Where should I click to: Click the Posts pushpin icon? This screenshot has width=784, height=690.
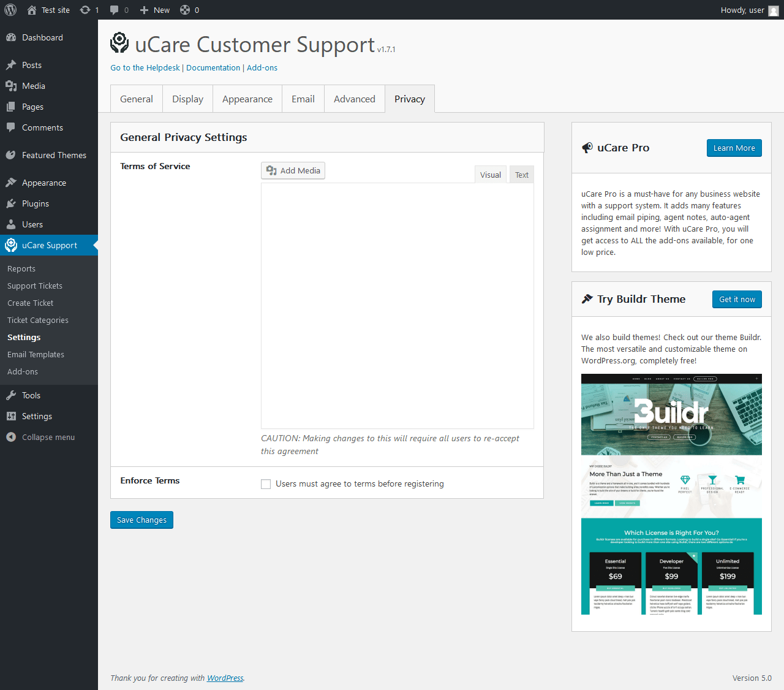pos(11,65)
